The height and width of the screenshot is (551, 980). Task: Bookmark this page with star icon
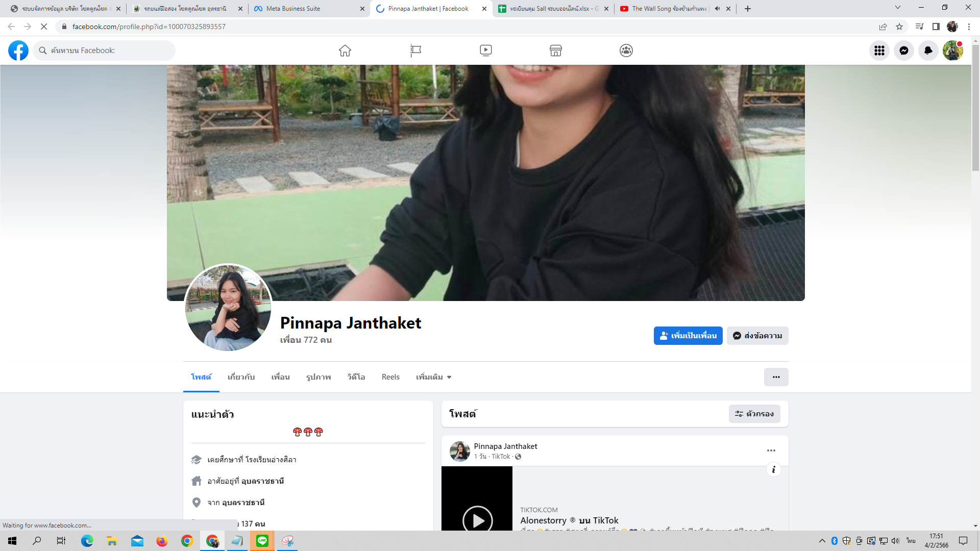pyautogui.click(x=899, y=27)
